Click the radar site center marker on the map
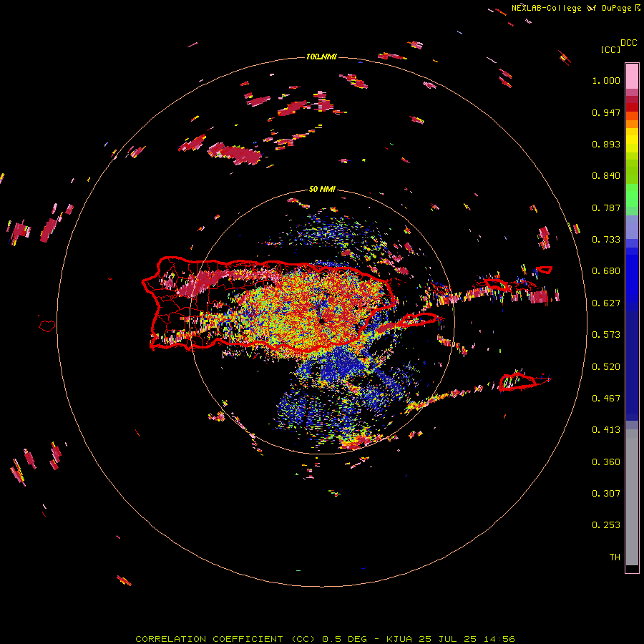 coord(323,321)
